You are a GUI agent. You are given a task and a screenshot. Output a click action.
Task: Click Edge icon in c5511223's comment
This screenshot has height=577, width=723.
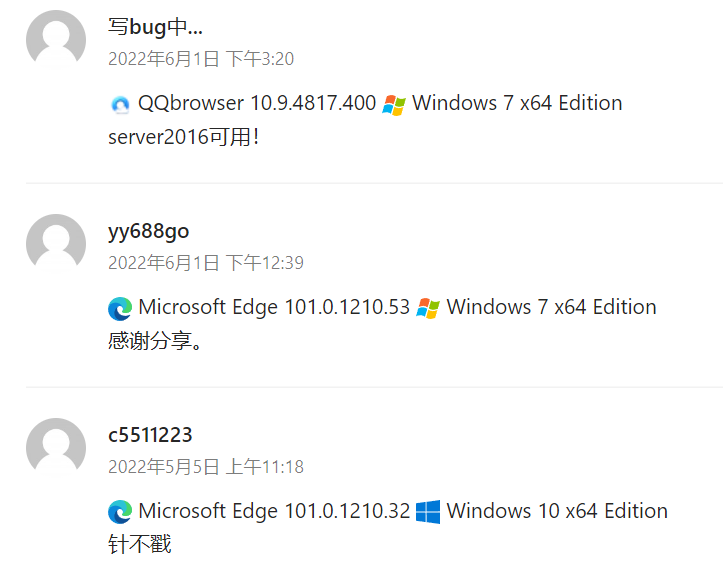pyautogui.click(x=120, y=512)
